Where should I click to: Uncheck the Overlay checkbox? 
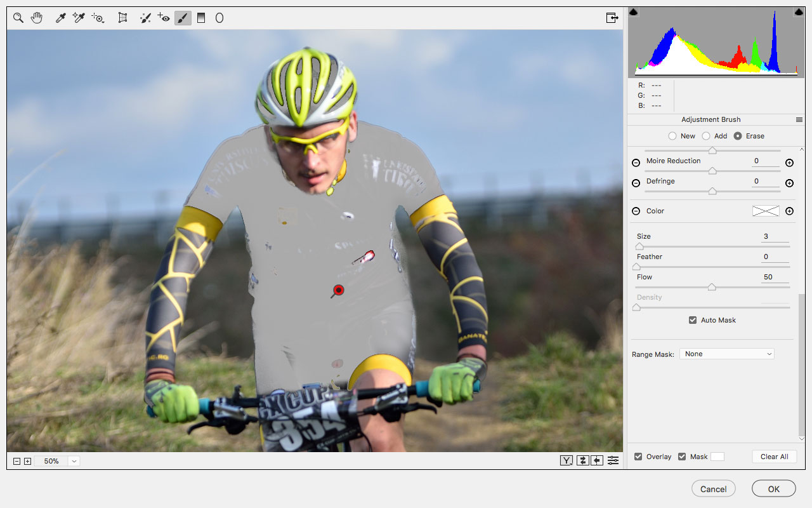point(638,457)
